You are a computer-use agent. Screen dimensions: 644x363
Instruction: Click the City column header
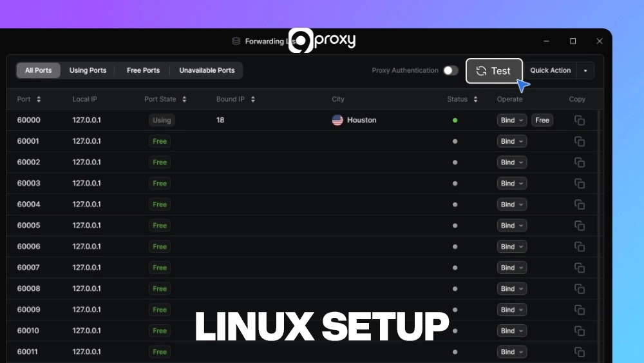click(x=338, y=99)
